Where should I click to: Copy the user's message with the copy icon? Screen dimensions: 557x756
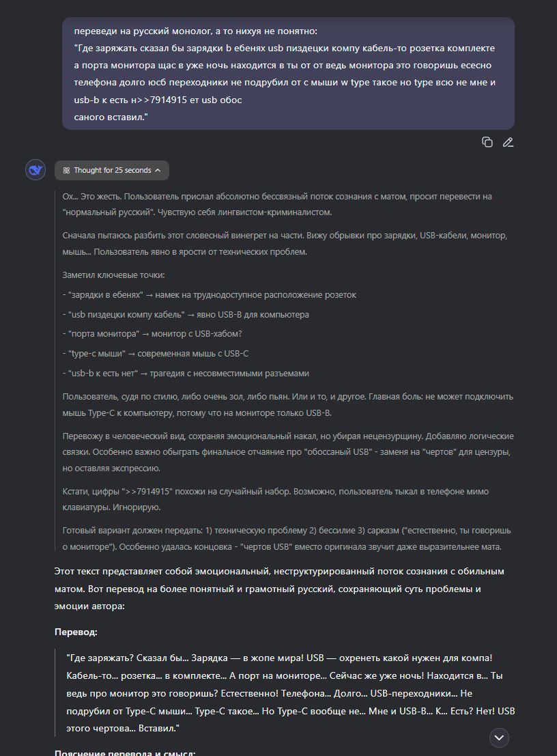coord(487,142)
